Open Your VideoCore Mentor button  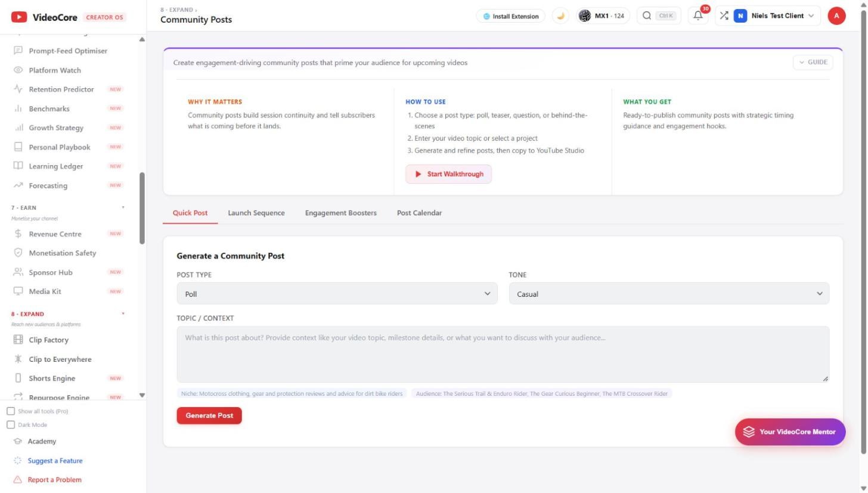pos(790,432)
